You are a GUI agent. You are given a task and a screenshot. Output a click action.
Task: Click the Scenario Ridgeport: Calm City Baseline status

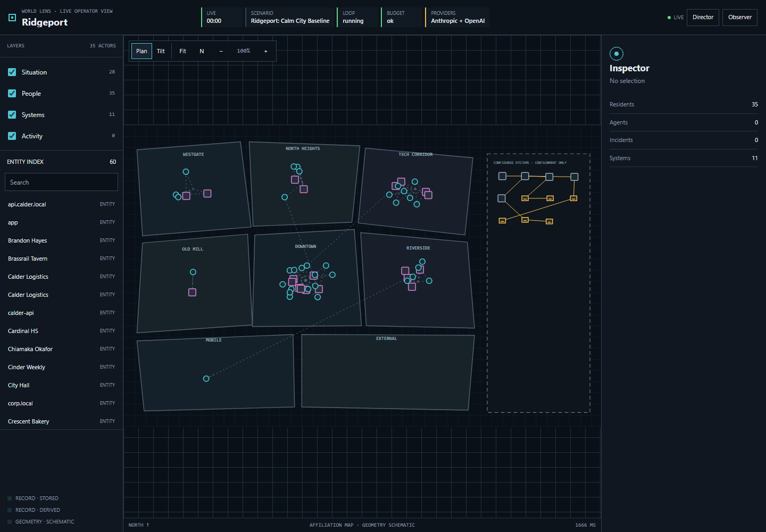tap(290, 17)
